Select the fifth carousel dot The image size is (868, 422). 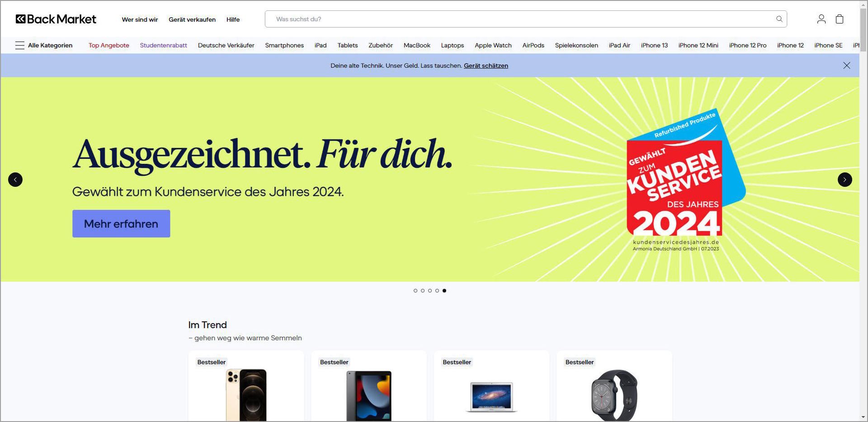[444, 291]
